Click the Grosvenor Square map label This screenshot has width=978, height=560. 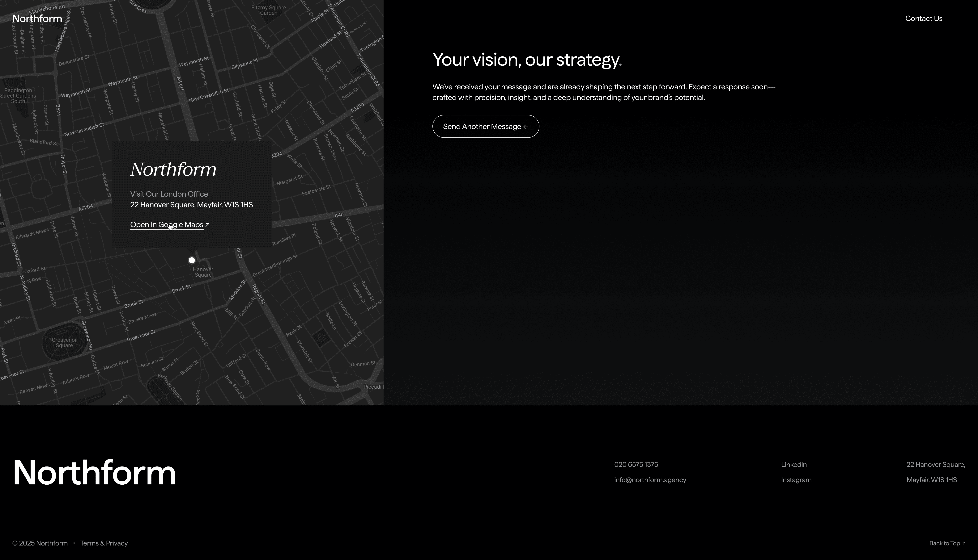click(64, 342)
